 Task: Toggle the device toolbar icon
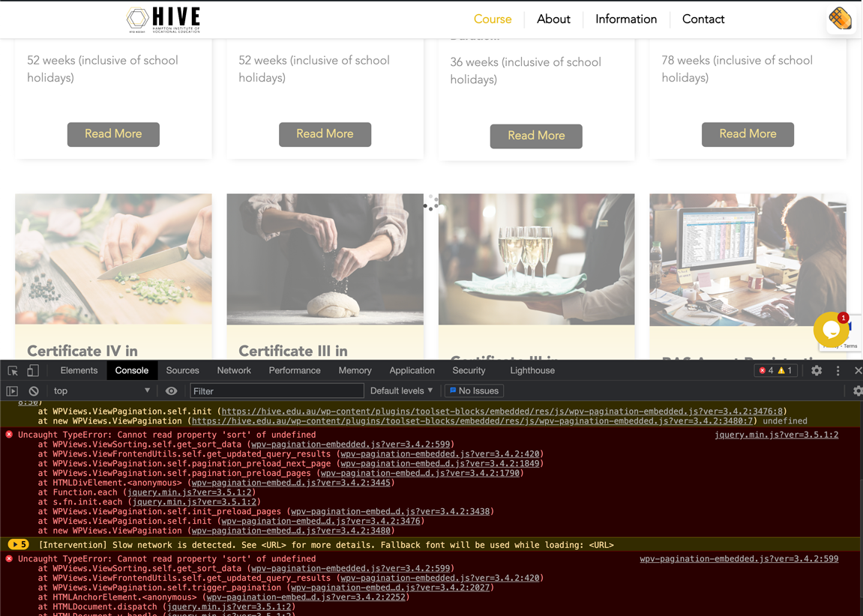(33, 371)
